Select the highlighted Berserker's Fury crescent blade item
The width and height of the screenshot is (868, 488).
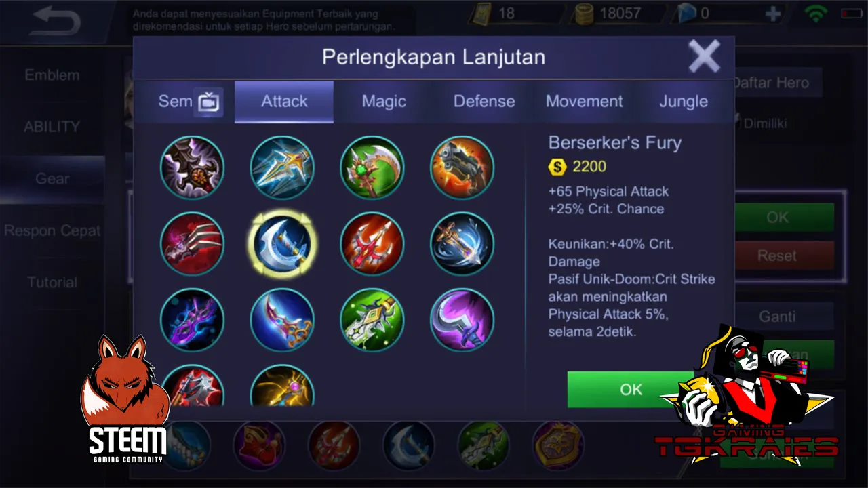[x=282, y=244]
